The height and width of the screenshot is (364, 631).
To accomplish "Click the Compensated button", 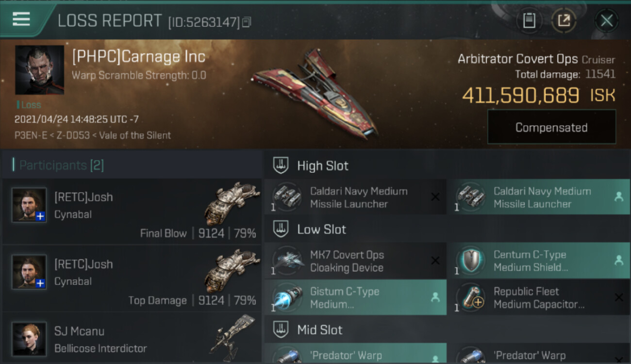I will [x=551, y=127].
